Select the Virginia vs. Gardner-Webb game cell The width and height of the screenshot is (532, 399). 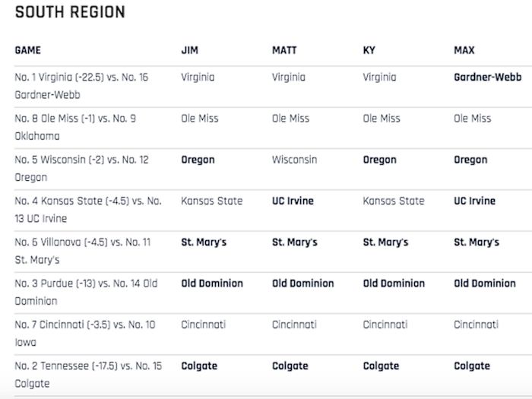81,86
